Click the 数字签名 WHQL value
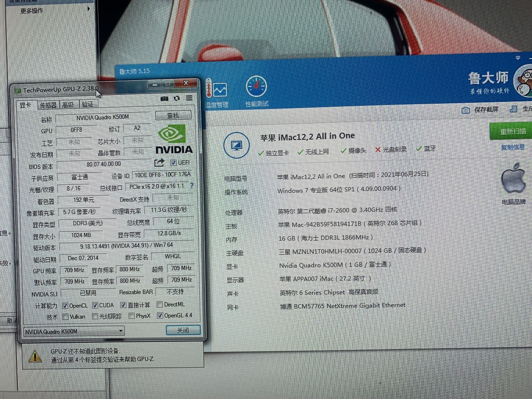This screenshot has height=399, width=532. pos(173,256)
